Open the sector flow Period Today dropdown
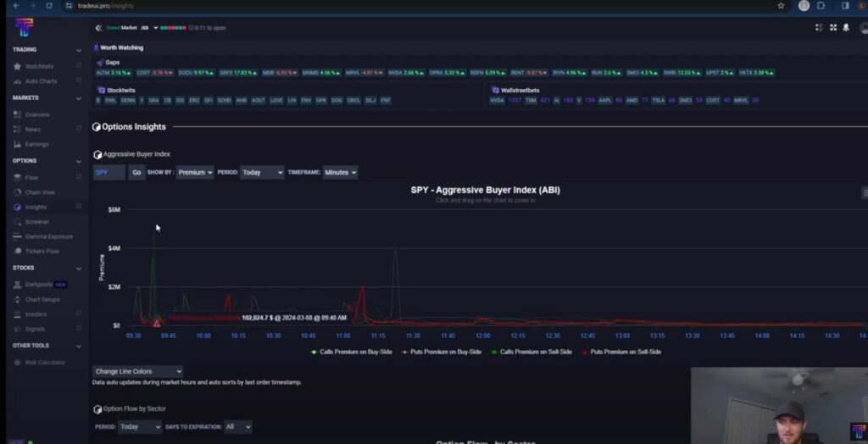This screenshot has height=444, width=868. coord(140,427)
